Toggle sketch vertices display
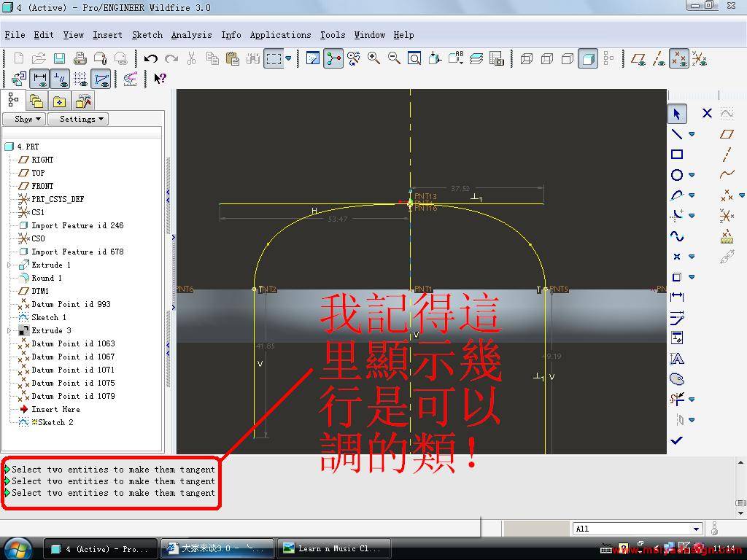The width and height of the screenshot is (747, 560). click(101, 79)
